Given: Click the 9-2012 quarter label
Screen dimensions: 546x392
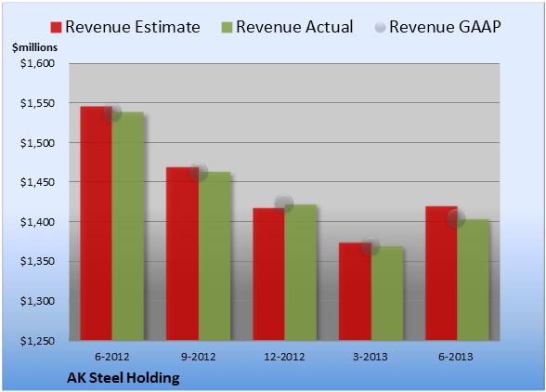Looking at the screenshot, I should [199, 357].
